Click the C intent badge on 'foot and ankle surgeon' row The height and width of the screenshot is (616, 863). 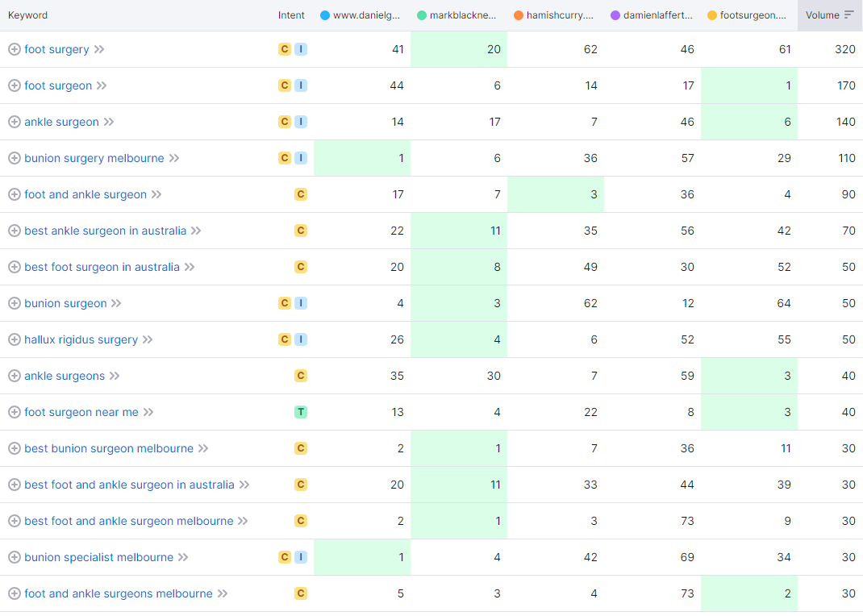click(x=300, y=194)
